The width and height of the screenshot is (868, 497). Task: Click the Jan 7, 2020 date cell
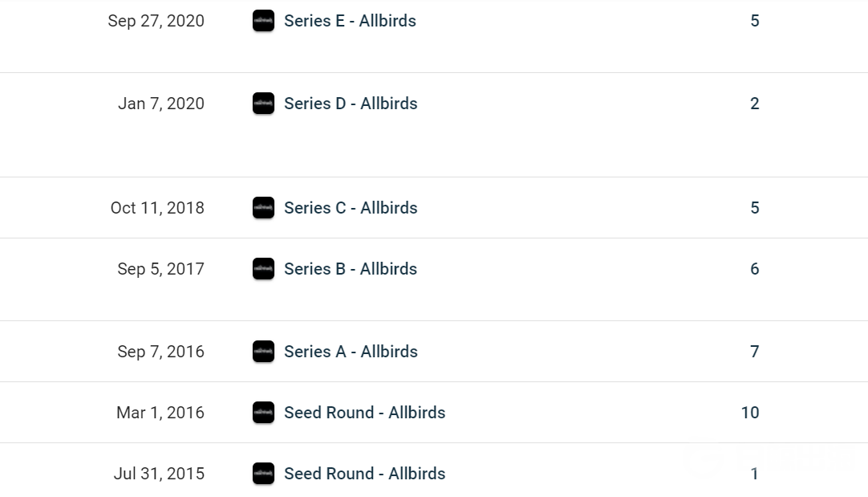[161, 104]
